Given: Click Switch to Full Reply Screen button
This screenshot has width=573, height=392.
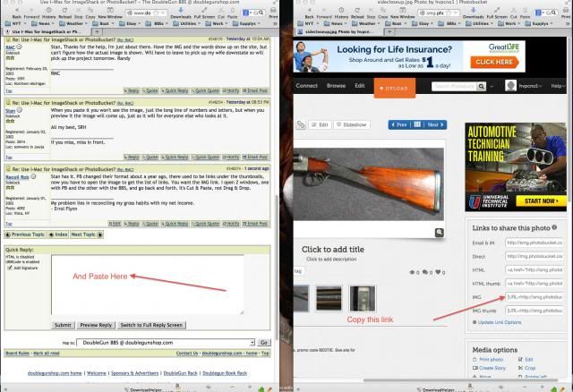Looking at the screenshot, I should [x=151, y=325].
